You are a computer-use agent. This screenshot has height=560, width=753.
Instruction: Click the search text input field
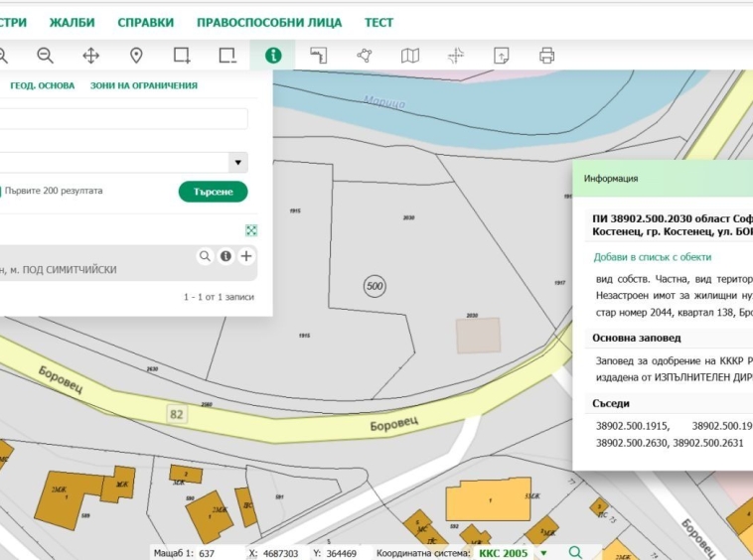click(x=123, y=118)
